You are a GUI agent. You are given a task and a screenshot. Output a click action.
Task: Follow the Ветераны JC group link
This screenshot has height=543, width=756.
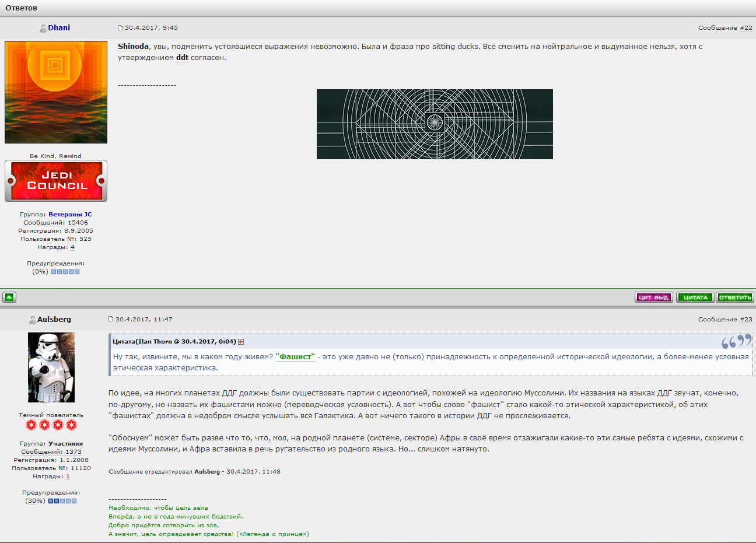pyautogui.click(x=70, y=215)
